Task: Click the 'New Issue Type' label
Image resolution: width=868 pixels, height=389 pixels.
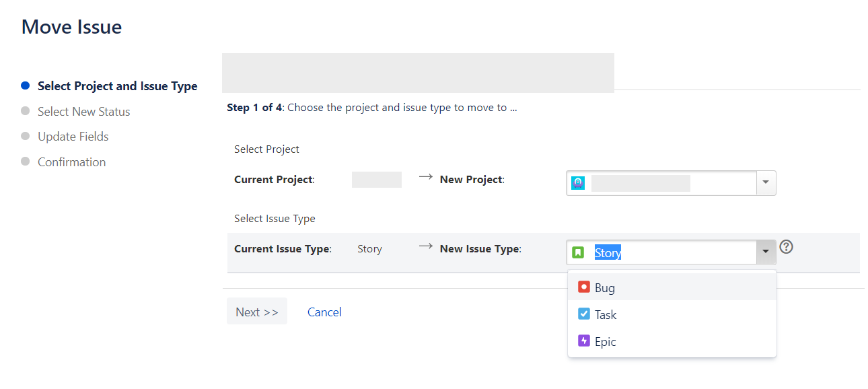Action: pyautogui.click(x=480, y=249)
